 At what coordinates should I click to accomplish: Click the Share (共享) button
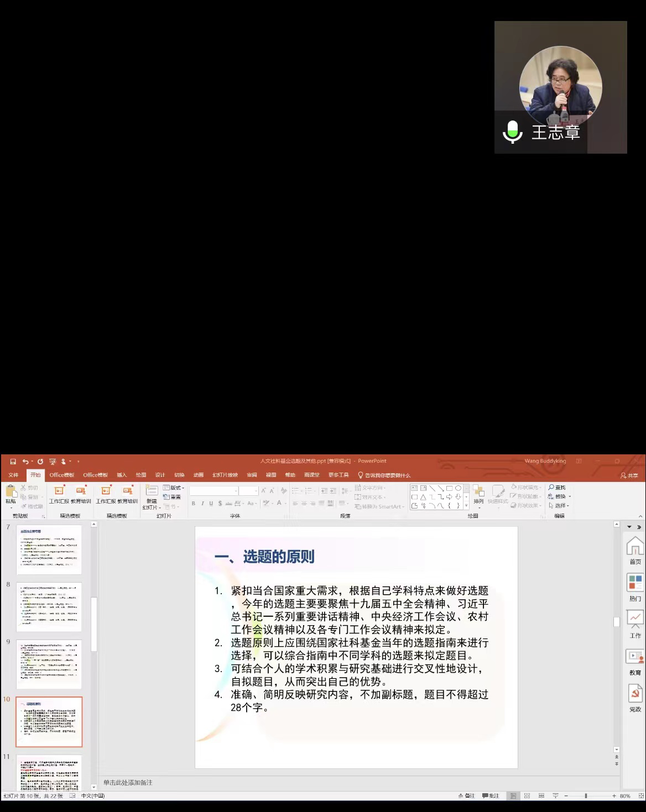[629, 475]
